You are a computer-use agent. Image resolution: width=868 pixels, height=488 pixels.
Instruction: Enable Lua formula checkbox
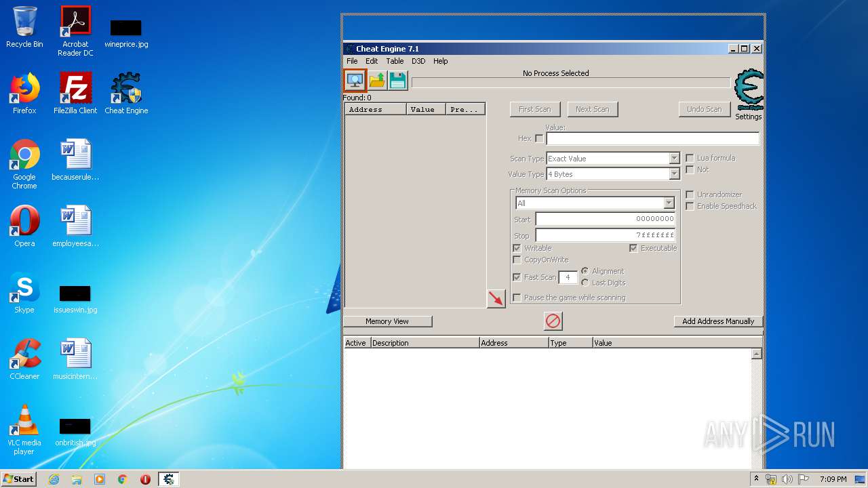click(x=690, y=158)
